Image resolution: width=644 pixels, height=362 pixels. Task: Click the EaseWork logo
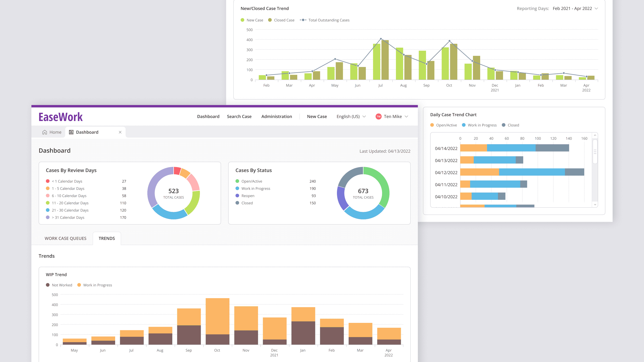(61, 117)
